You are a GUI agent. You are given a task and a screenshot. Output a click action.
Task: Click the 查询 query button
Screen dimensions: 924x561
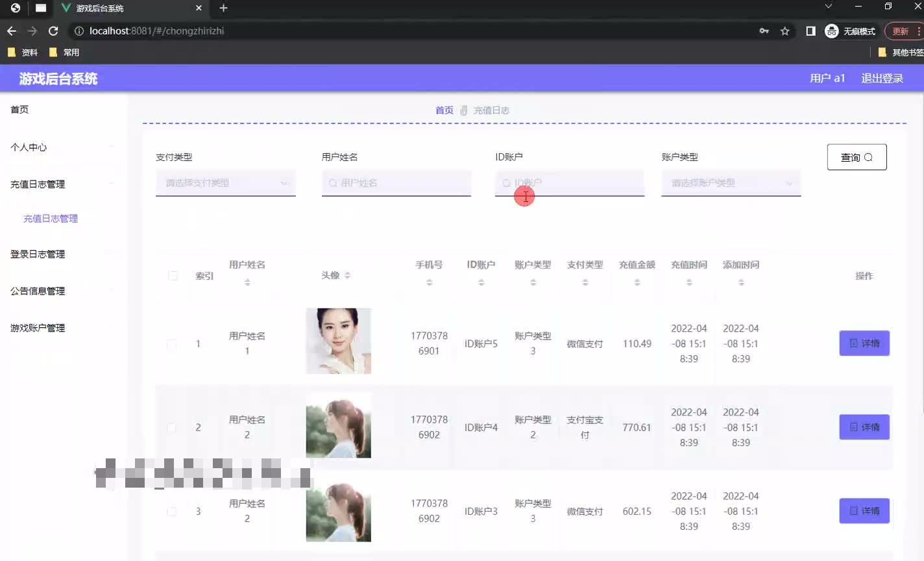tap(857, 156)
